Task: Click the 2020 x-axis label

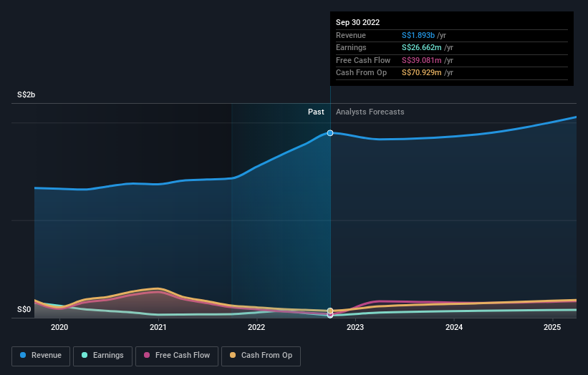Action: (59, 328)
